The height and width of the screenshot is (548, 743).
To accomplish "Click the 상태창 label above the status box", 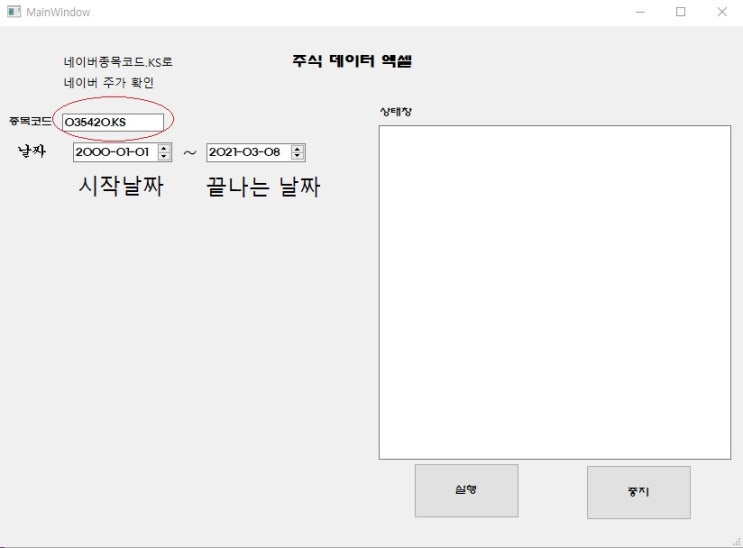I will click(396, 111).
